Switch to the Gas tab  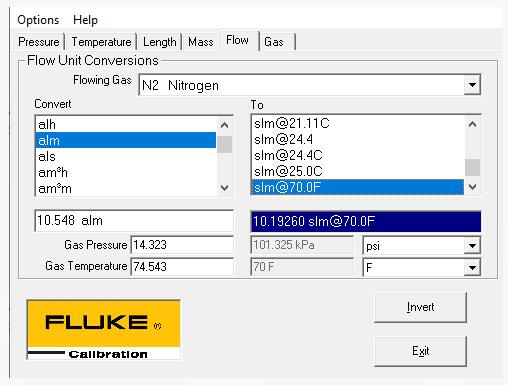click(x=274, y=42)
